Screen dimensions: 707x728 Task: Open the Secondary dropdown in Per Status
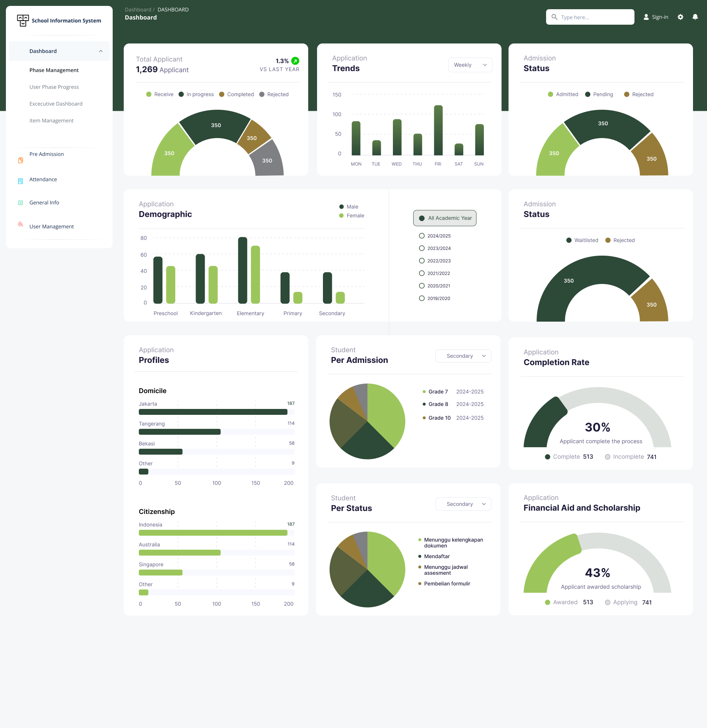point(463,504)
